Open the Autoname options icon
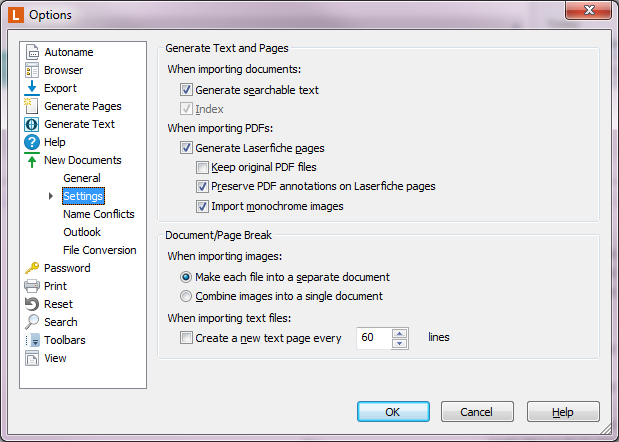The width and height of the screenshot is (619, 442). pos(32,52)
